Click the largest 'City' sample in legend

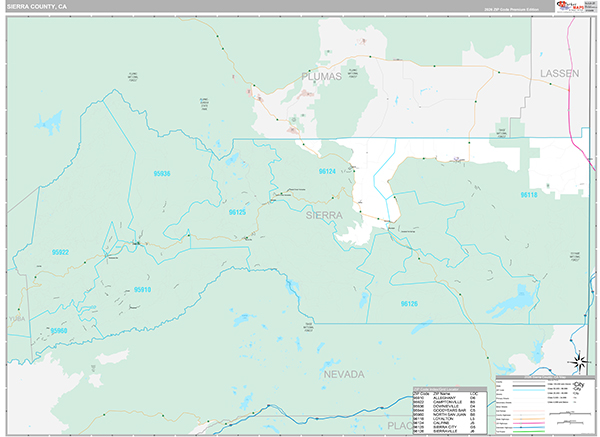point(579,384)
